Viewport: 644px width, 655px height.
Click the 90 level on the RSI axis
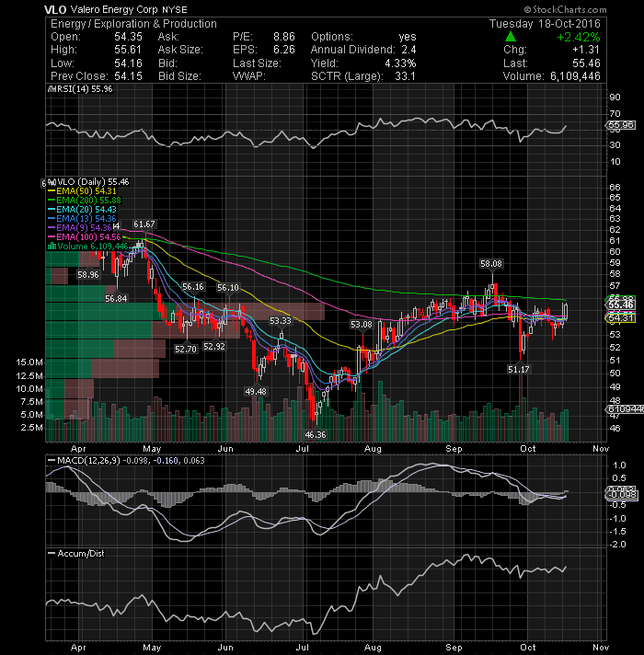(x=615, y=98)
